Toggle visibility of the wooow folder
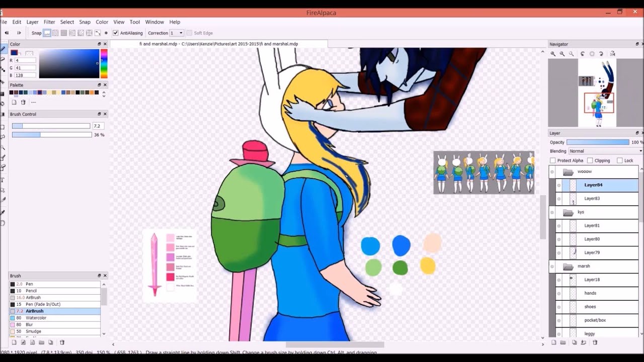644x362 pixels. pyautogui.click(x=552, y=172)
